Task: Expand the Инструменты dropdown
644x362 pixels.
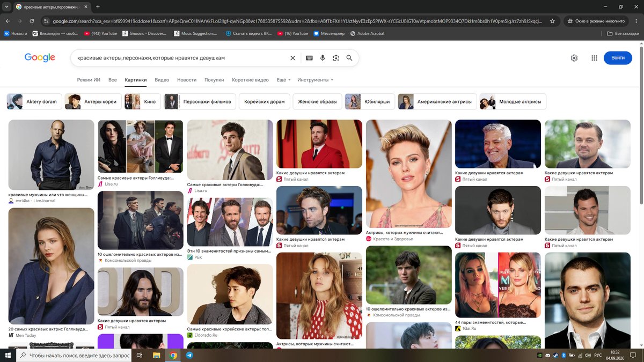Action: (x=316, y=80)
